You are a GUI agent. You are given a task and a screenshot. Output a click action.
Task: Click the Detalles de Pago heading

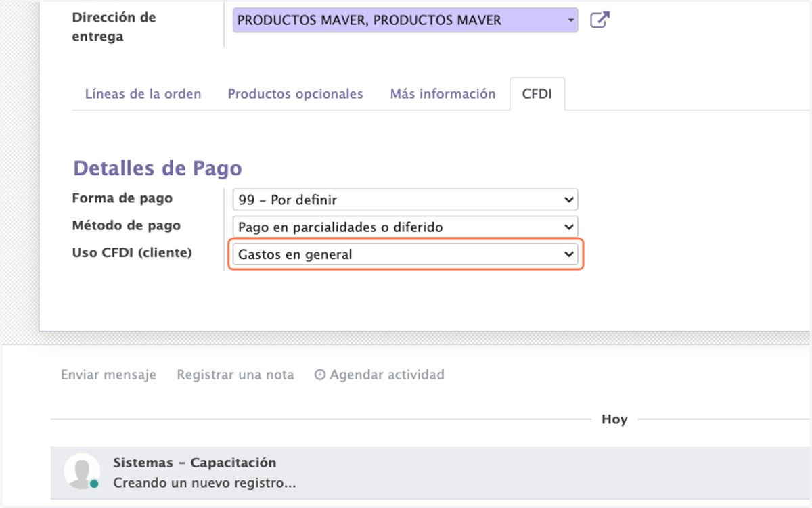tap(157, 168)
